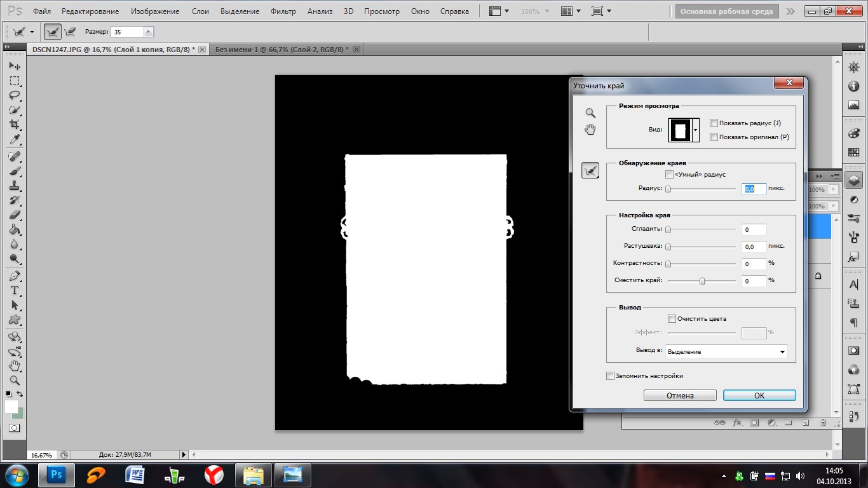Click the Hand tool in Refine Edge dialog
Viewport: 868px width, 488px height.
(x=590, y=130)
